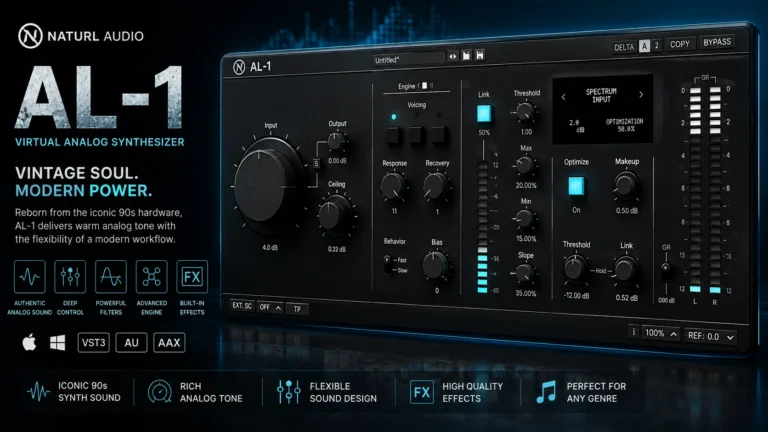Click the Naturl Audio brand logo at top left
The height and width of the screenshot is (432, 768).
[30, 36]
